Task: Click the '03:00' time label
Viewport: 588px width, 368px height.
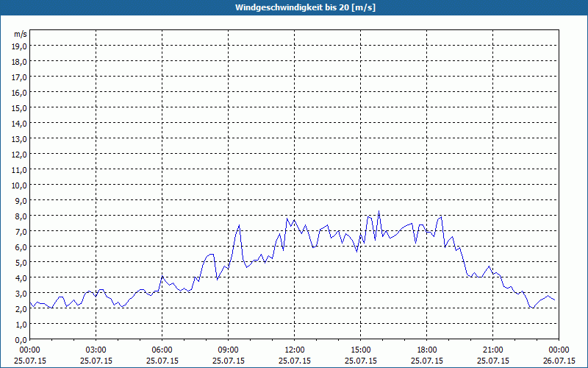Action: click(96, 350)
